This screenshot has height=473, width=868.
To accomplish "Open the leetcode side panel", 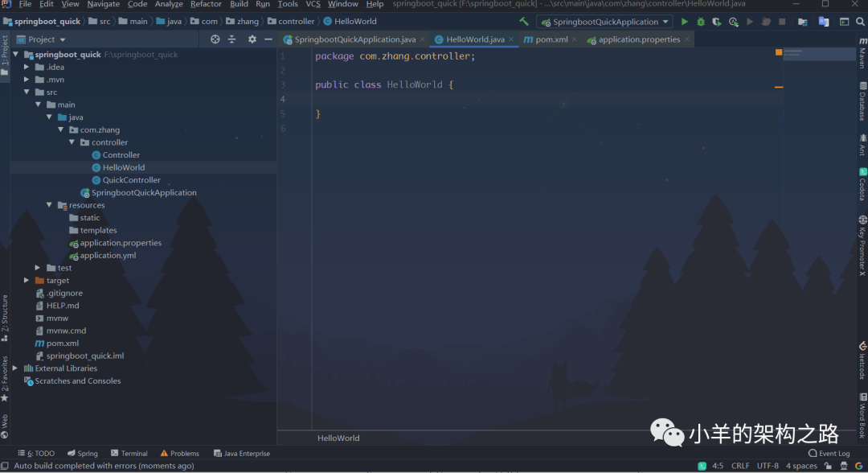I will click(862, 360).
